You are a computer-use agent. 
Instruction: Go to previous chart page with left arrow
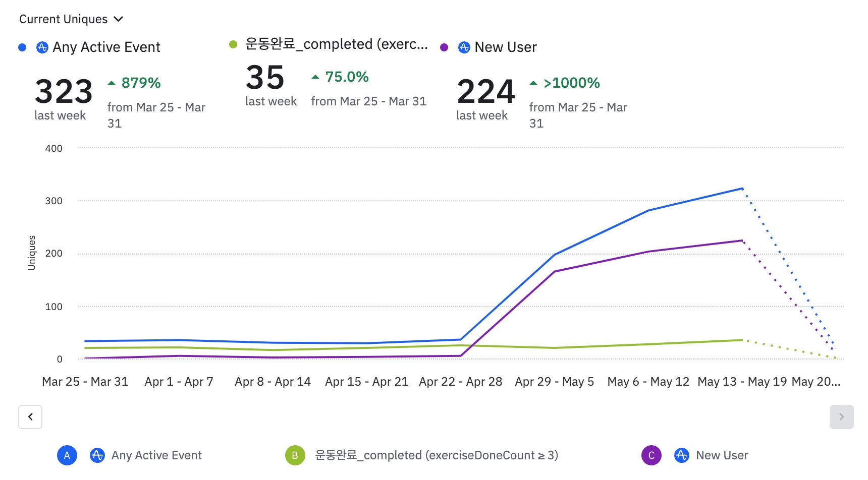click(x=30, y=417)
